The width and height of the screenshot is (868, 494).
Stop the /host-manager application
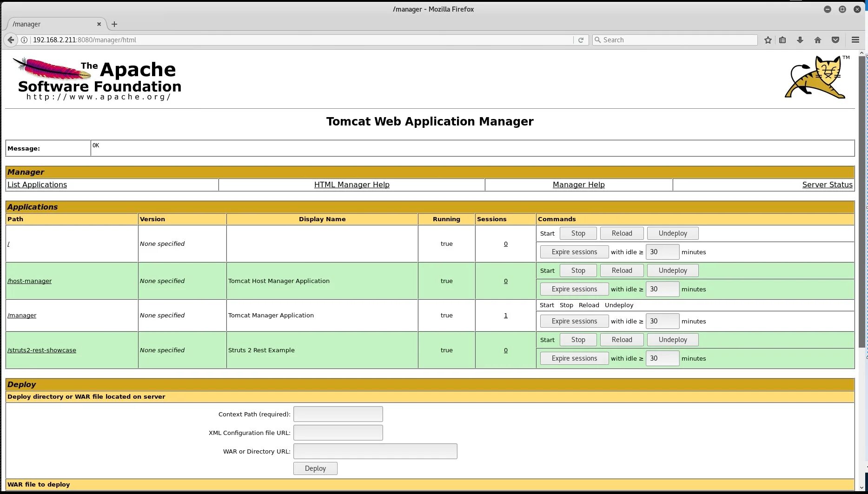coord(578,270)
